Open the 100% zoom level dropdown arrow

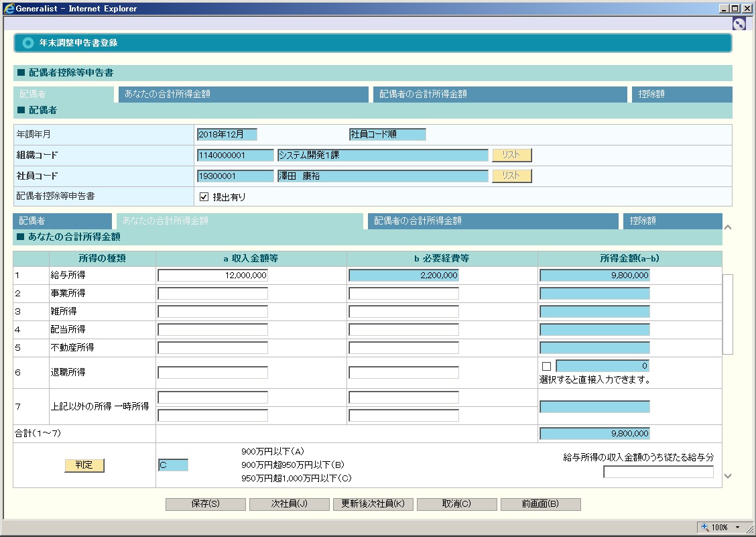point(738,528)
